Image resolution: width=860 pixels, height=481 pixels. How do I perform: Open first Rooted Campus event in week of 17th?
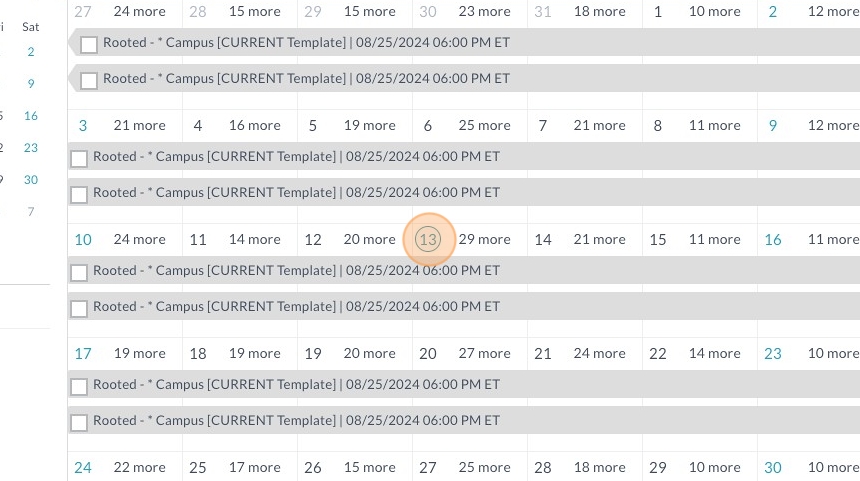[x=296, y=384]
